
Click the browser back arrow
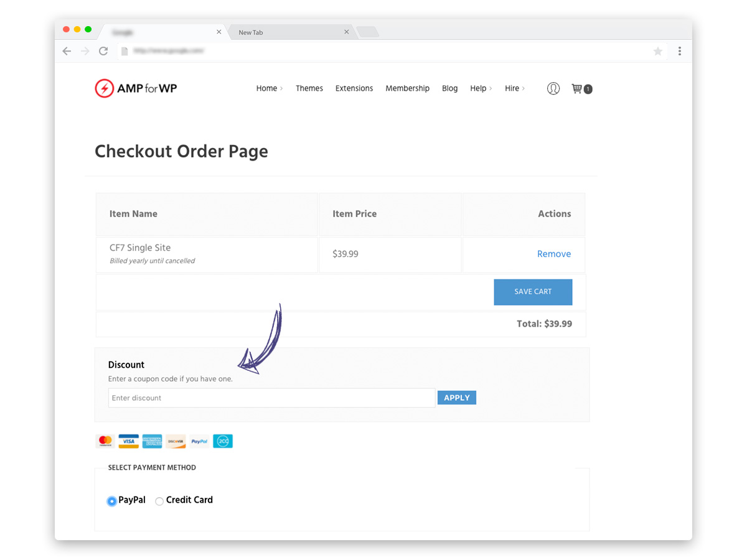67,51
